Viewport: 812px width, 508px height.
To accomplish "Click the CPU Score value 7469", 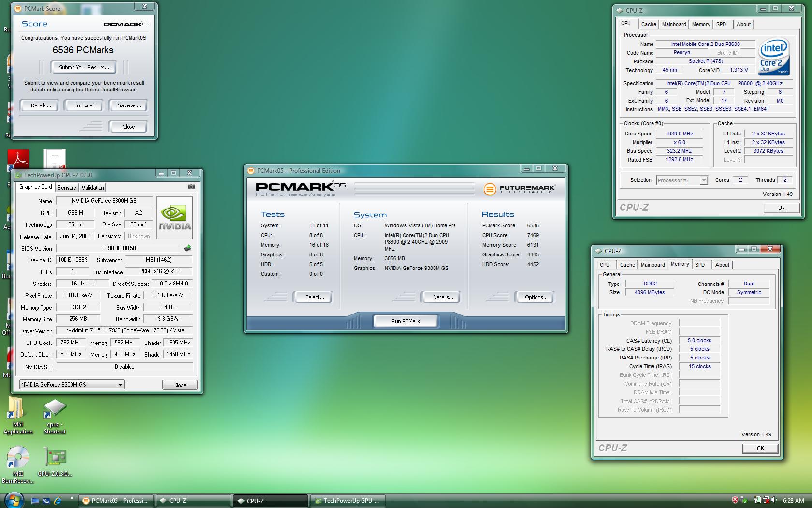I will (x=533, y=235).
